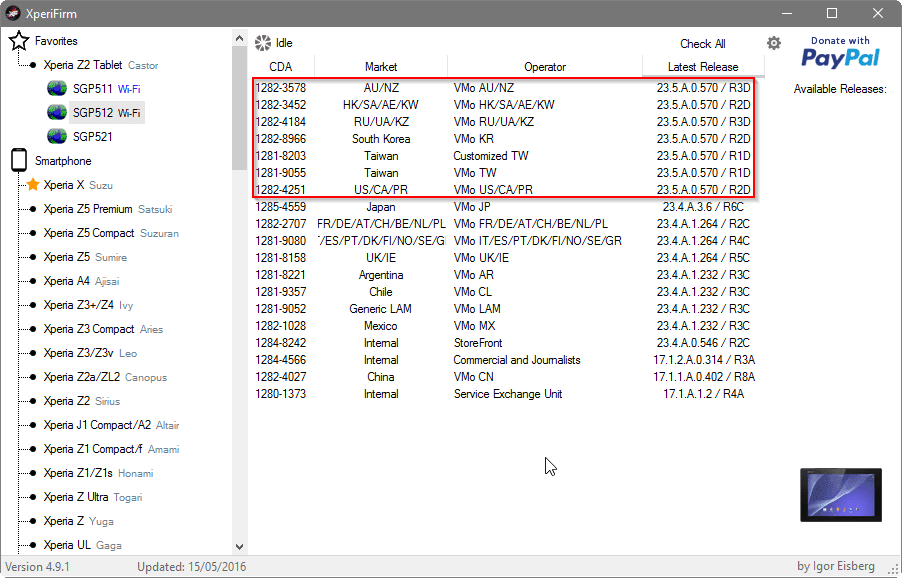Click the Smartphone phone icon
This screenshot has height=578, width=902.
pos(19,160)
